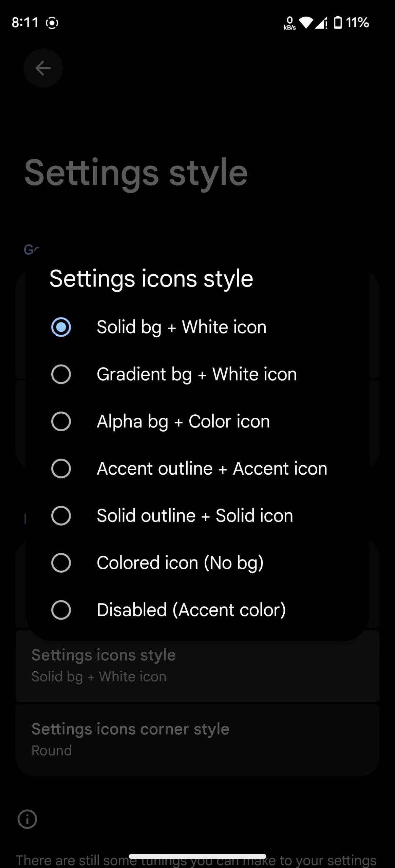Select Gradient bg + White icon radio button
The width and height of the screenshot is (395, 868).
[61, 374]
